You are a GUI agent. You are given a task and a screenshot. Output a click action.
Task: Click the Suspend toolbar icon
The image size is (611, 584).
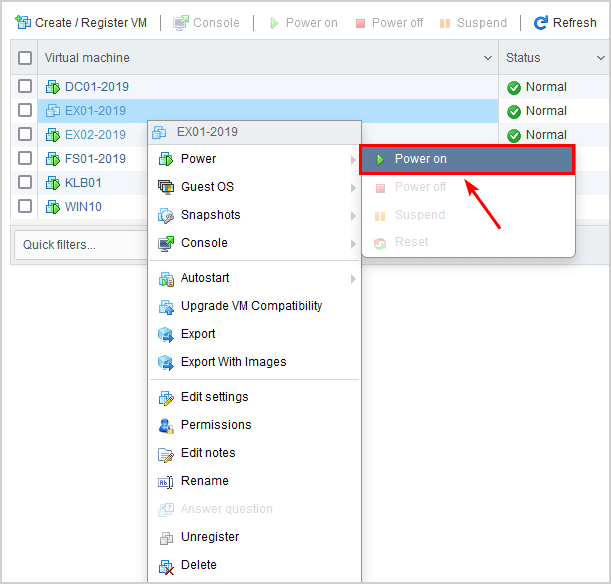pos(445,24)
